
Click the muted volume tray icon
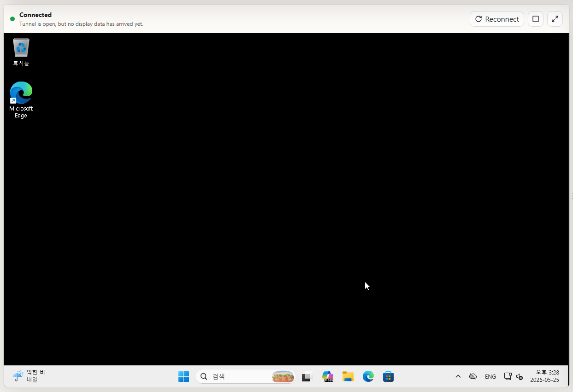pos(520,376)
